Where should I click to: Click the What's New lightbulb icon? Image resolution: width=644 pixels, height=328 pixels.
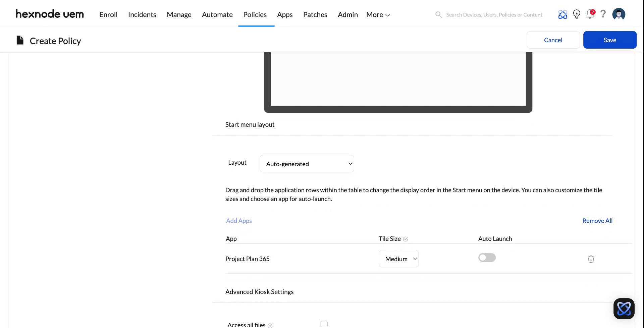click(577, 14)
